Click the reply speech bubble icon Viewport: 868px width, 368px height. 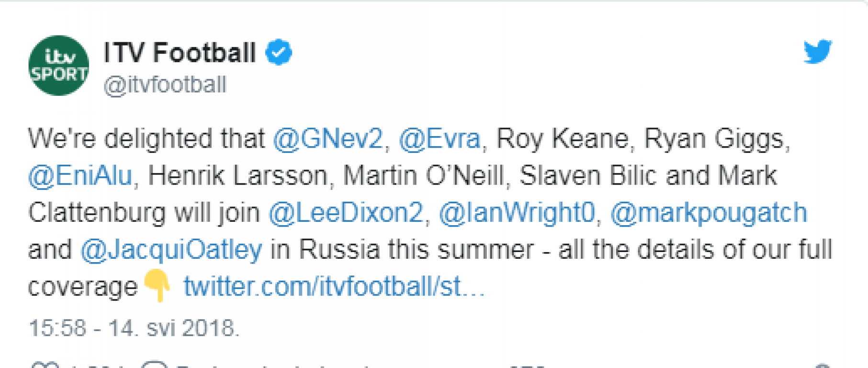click(x=155, y=366)
